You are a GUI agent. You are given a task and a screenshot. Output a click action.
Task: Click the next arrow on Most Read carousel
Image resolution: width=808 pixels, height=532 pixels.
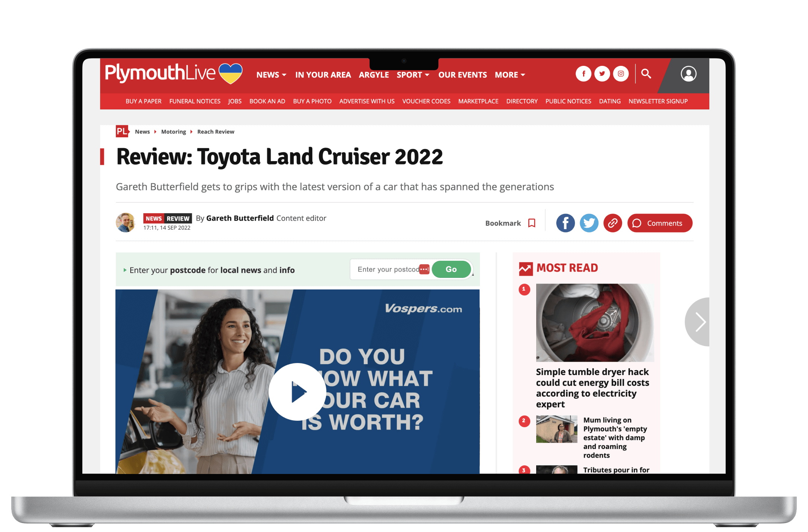(x=699, y=324)
